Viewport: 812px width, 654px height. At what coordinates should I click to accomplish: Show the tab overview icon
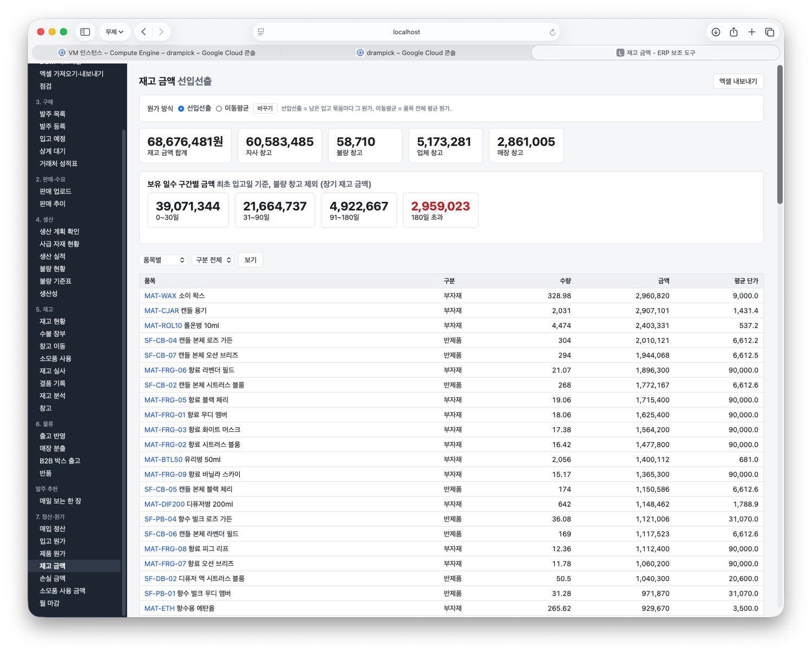tap(769, 32)
